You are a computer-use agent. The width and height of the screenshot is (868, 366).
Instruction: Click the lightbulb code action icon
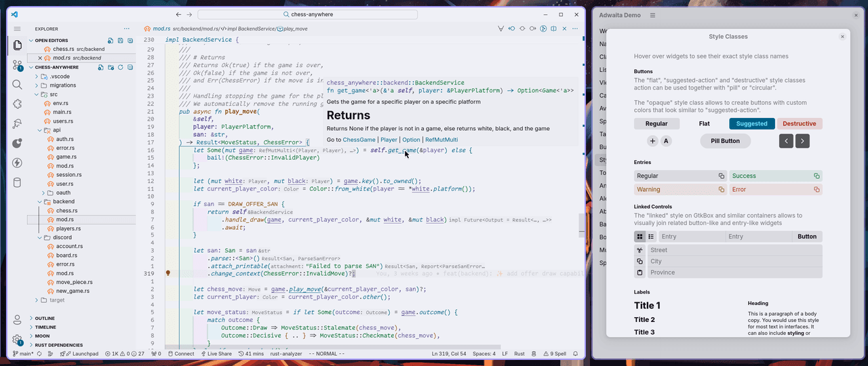click(x=168, y=274)
